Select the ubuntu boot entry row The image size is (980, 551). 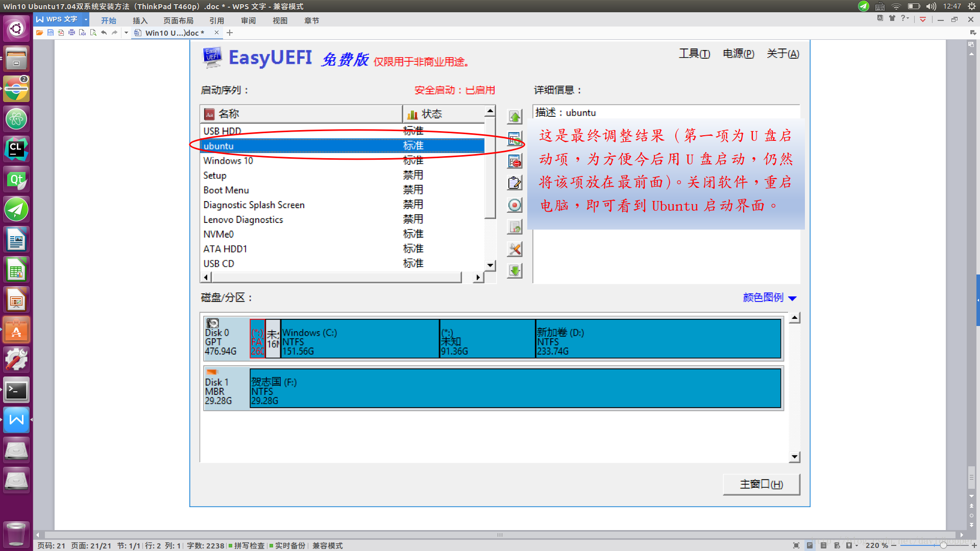342,146
